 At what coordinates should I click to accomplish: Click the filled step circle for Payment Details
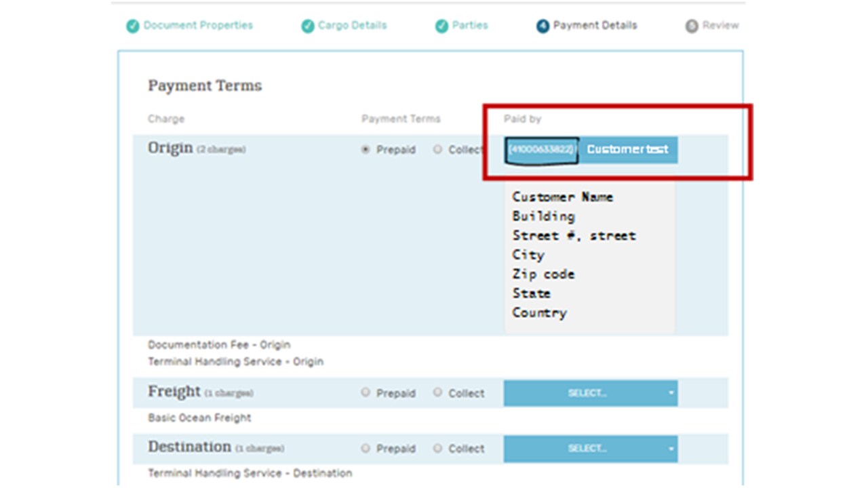click(x=542, y=25)
